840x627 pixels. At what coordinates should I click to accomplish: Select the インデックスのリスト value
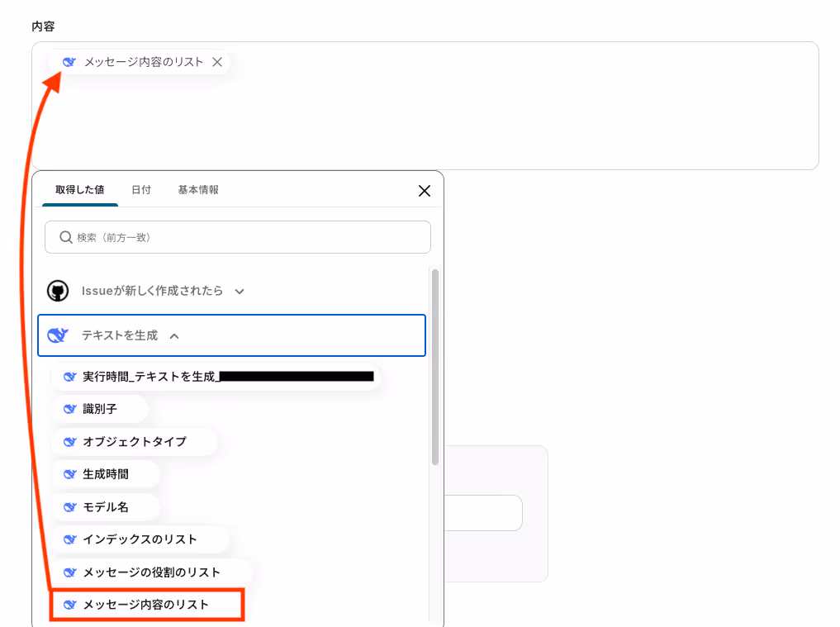point(140,539)
